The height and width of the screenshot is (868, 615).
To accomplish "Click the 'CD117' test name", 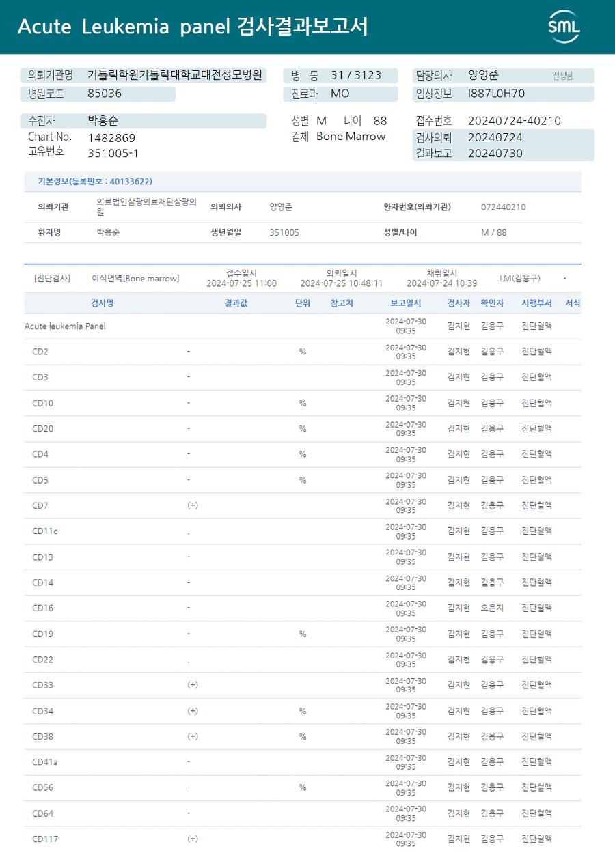I will [45, 839].
